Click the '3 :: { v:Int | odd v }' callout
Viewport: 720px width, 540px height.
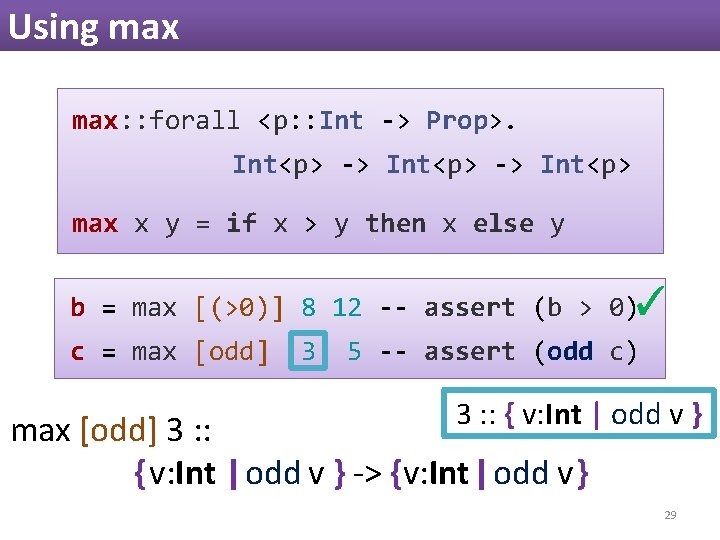[579, 413]
